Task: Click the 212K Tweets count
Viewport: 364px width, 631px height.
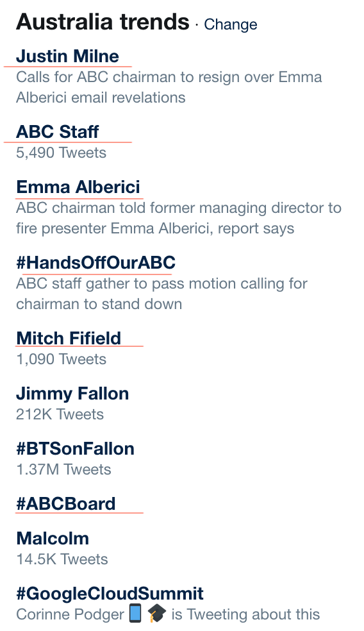Action: (x=60, y=414)
